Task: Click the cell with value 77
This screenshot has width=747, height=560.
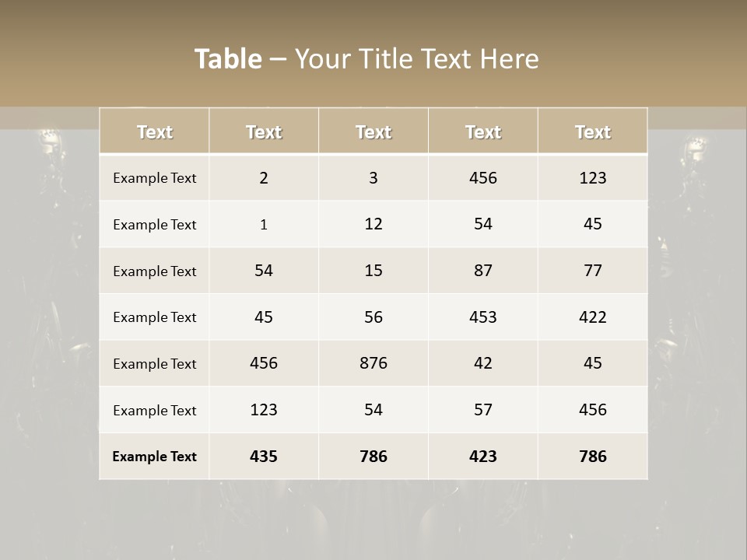Action: 593,270
